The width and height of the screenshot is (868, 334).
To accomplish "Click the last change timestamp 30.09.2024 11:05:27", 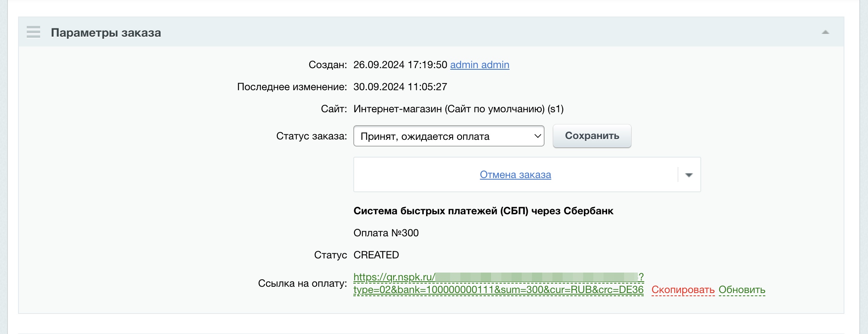I will [x=400, y=87].
